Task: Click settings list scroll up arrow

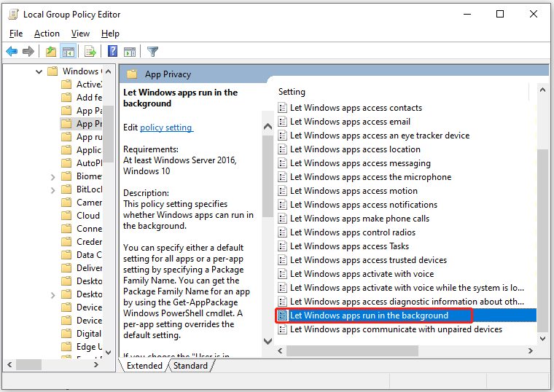Action: click(x=542, y=90)
